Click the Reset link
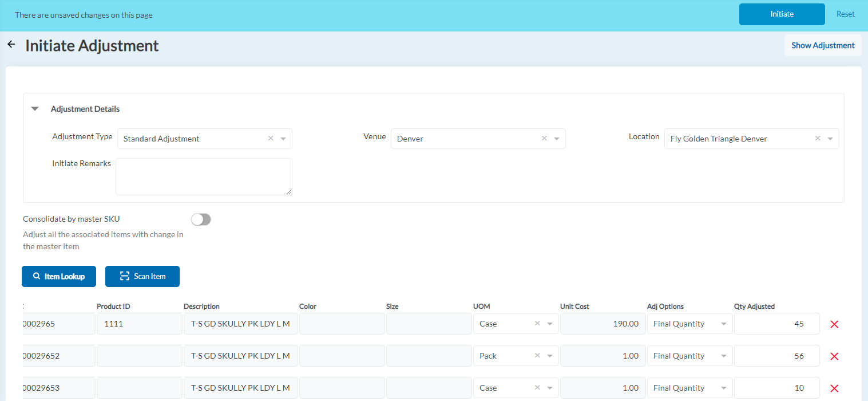The height and width of the screenshot is (401, 868). point(845,14)
